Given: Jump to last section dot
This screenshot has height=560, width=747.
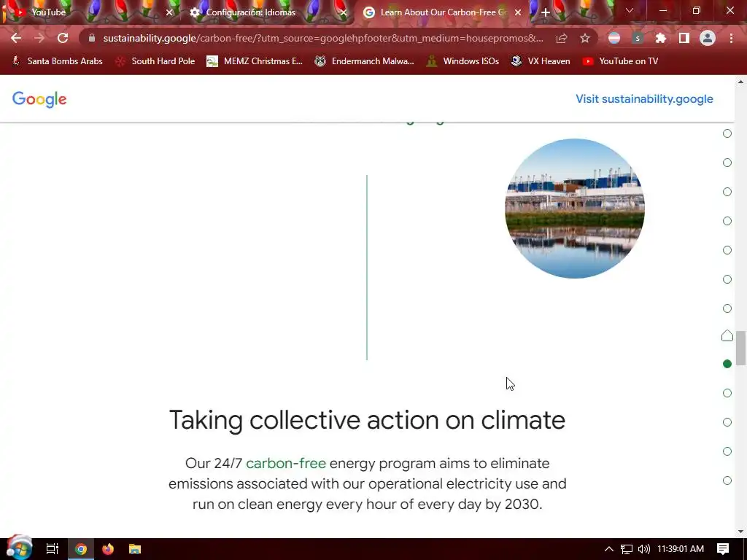Looking at the screenshot, I should pyautogui.click(x=727, y=481).
